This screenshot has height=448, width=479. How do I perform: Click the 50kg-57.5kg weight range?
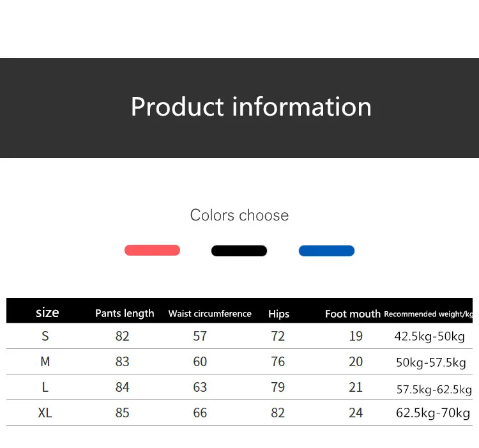click(x=430, y=362)
